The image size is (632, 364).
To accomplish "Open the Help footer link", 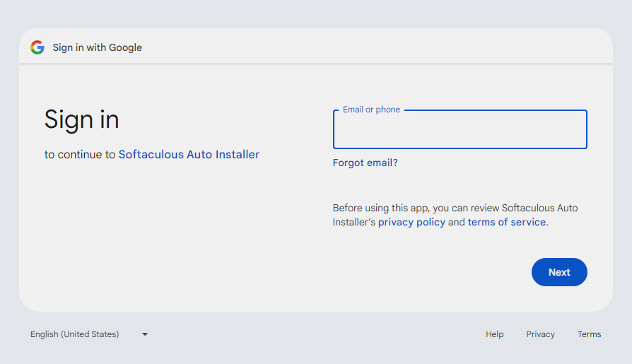I will pyautogui.click(x=495, y=334).
